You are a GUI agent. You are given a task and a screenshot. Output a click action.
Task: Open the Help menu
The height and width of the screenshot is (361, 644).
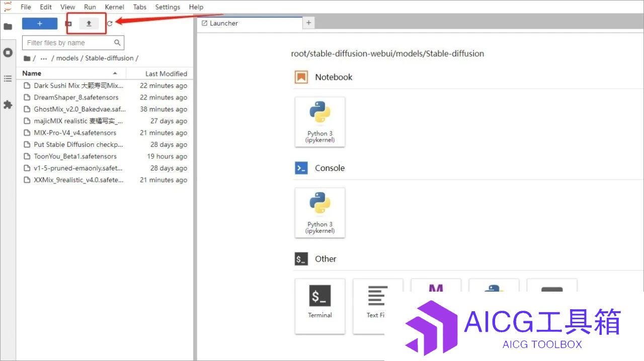(196, 7)
